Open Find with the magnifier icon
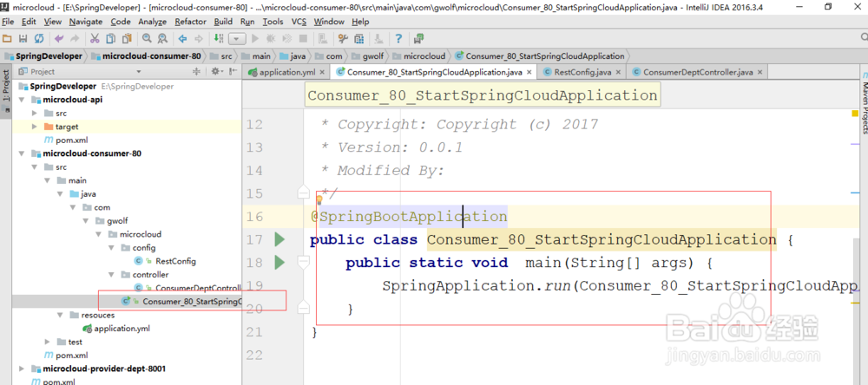 pyautogui.click(x=147, y=39)
